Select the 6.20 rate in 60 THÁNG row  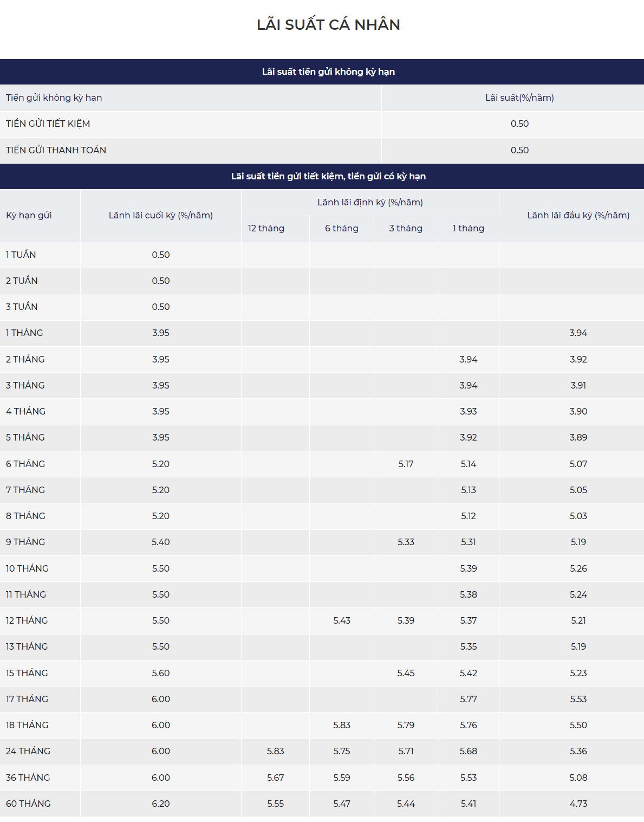pyautogui.click(x=161, y=804)
